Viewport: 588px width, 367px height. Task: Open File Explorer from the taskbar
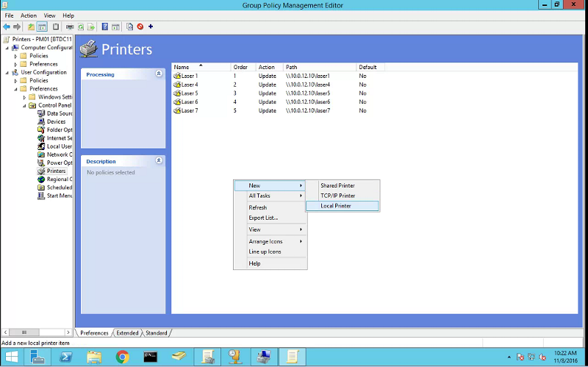click(x=94, y=357)
